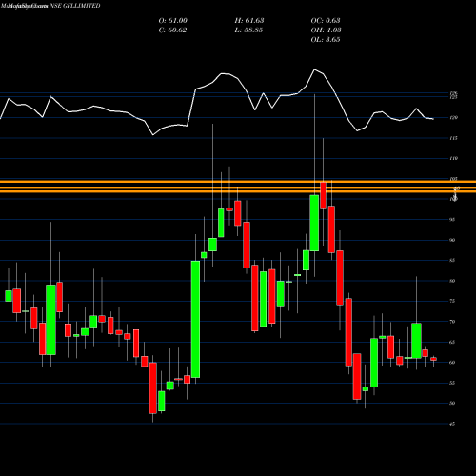Select the close value C: 60.62
476x476 pixels.
[172, 30]
